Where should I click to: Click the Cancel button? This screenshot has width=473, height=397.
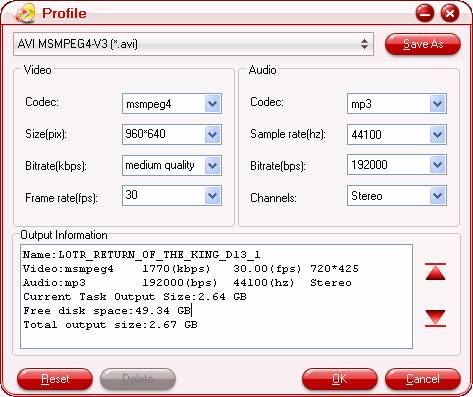click(x=423, y=379)
